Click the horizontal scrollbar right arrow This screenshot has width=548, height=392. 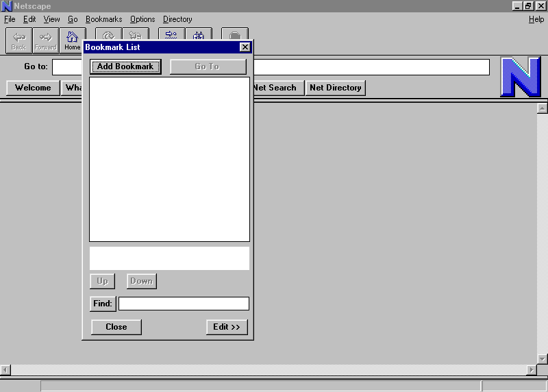point(532,369)
